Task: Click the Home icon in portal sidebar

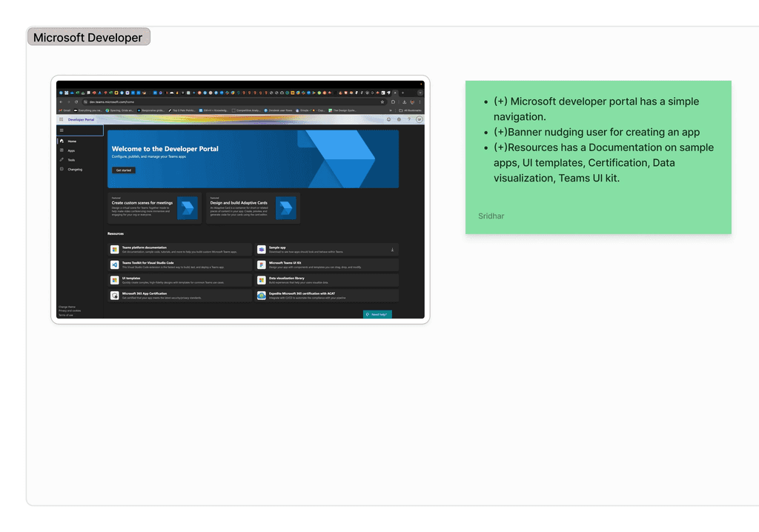Action: point(62,141)
